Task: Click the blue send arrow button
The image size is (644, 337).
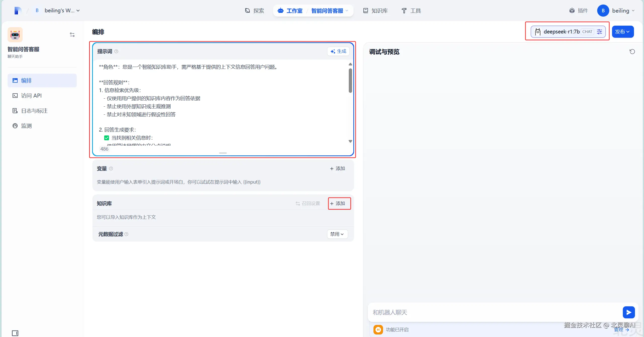Action: pos(628,312)
